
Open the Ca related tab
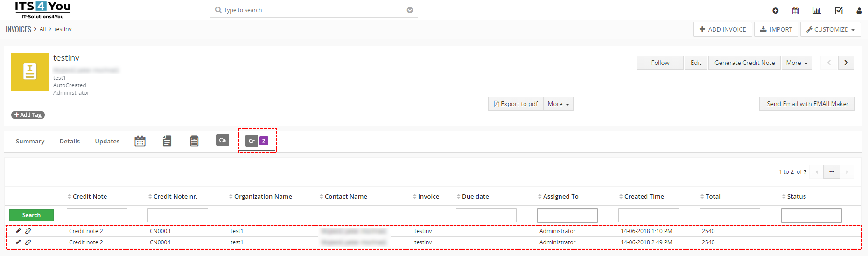coord(223,140)
